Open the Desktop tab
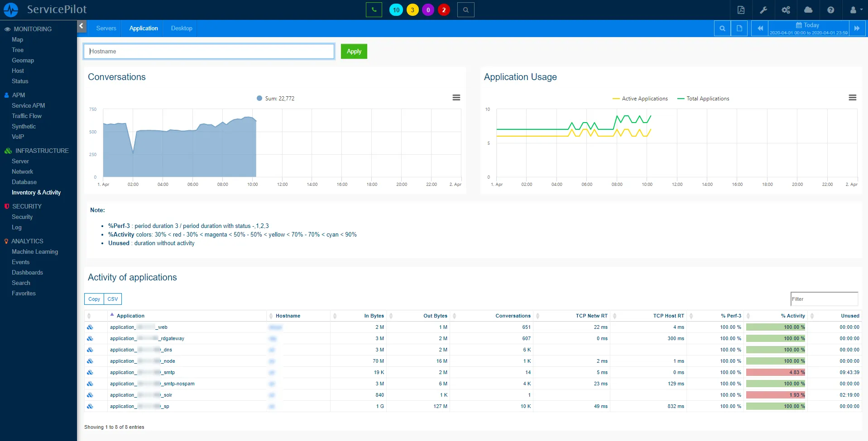Viewport: 868px width, 441px height. pyautogui.click(x=181, y=28)
